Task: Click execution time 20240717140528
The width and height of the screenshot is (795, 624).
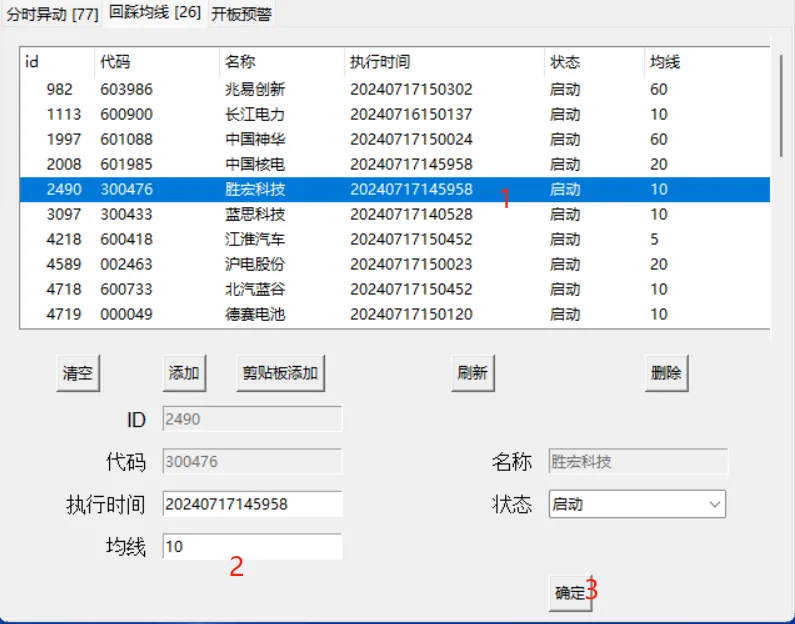Action: click(x=411, y=214)
